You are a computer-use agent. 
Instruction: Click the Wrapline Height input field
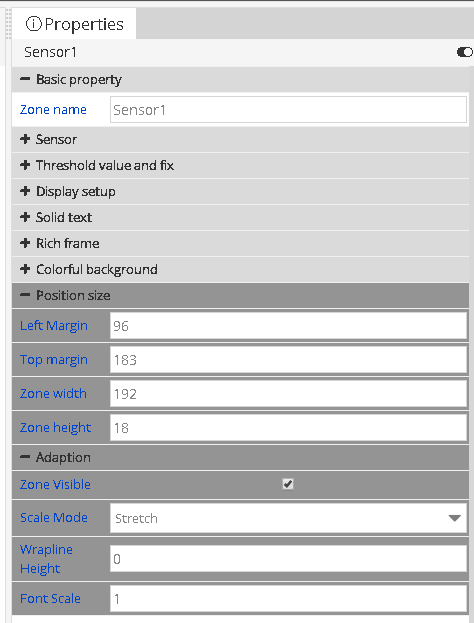(x=288, y=559)
